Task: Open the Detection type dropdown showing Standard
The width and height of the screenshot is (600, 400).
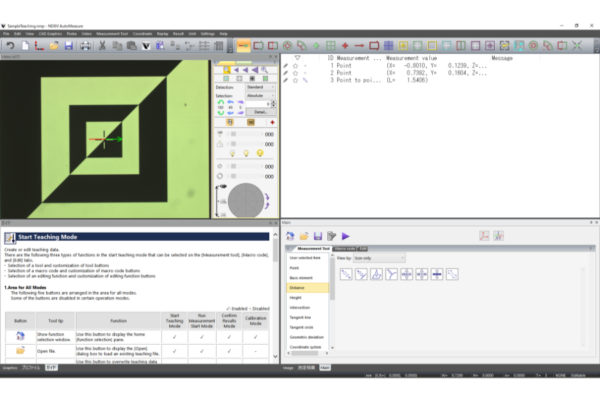Action: (x=258, y=87)
